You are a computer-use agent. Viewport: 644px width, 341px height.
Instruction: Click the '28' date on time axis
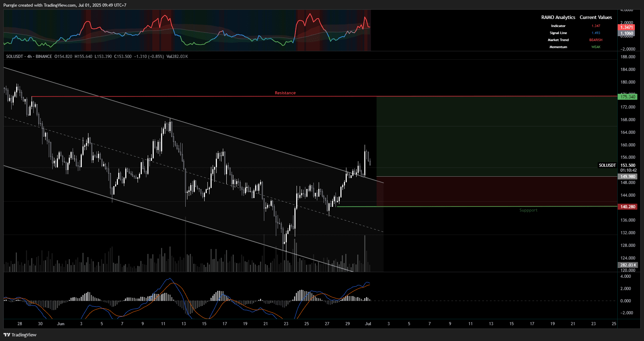20,324
